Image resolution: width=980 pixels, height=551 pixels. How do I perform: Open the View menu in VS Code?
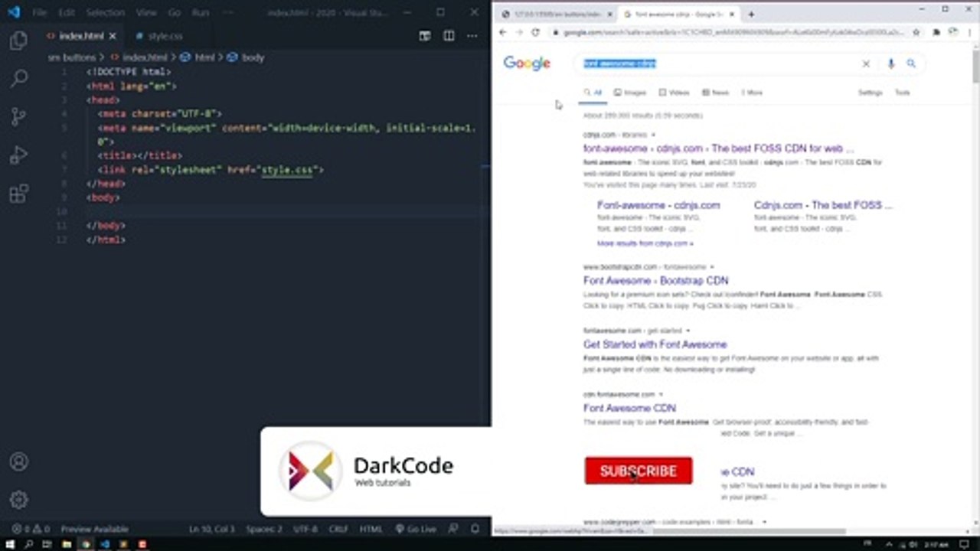147,13
